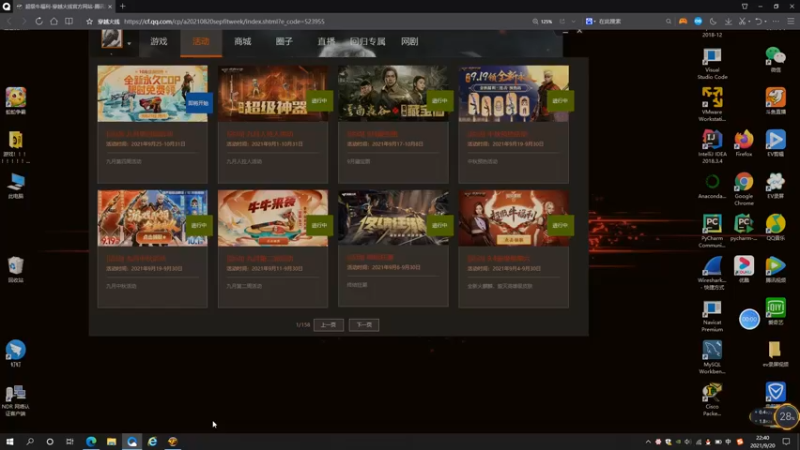Open QQ音乐 desktop shortcut
This screenshot has width=800, height=450.
(776, 228)
